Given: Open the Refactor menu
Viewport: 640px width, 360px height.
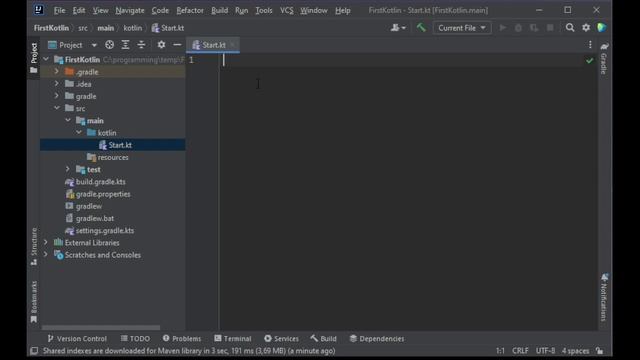Looking at the screenshot, I should (190, 10).
